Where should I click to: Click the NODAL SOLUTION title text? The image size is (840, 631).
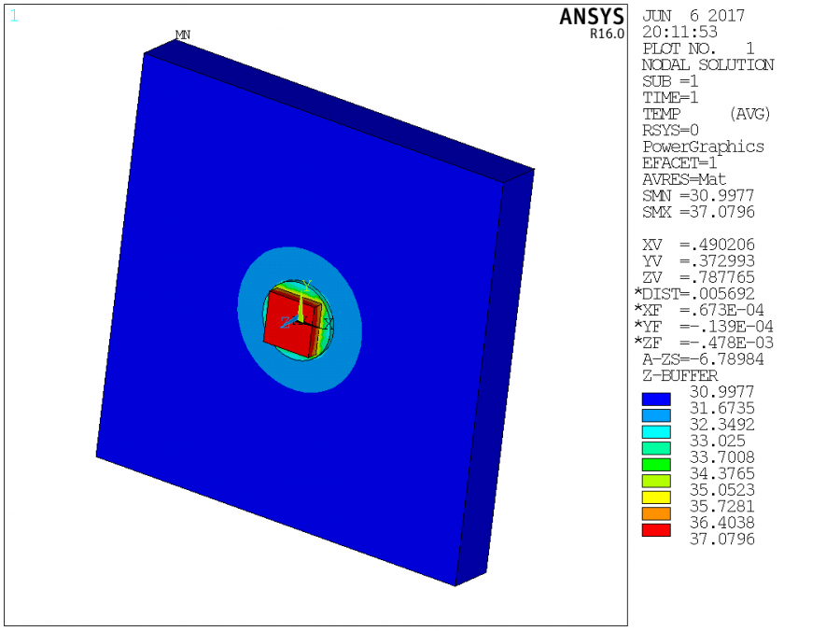[x=707, y=64]
